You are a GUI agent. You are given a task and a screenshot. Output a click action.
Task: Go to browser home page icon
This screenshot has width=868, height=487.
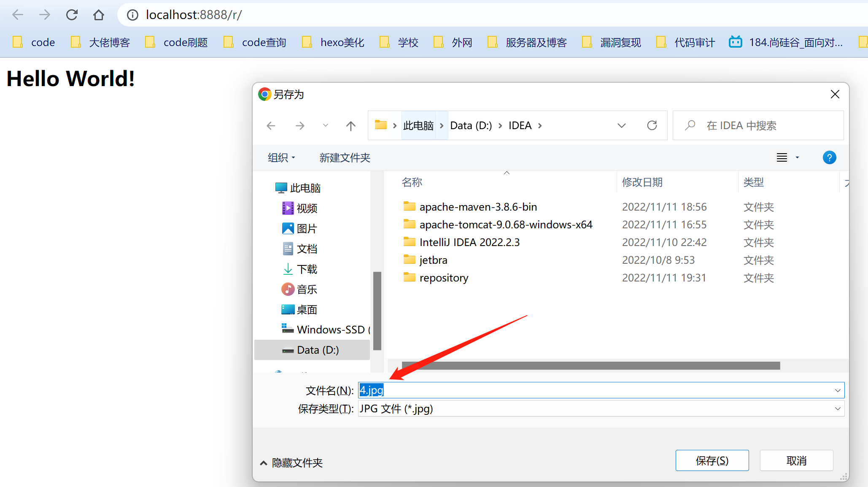click(99, 15)
